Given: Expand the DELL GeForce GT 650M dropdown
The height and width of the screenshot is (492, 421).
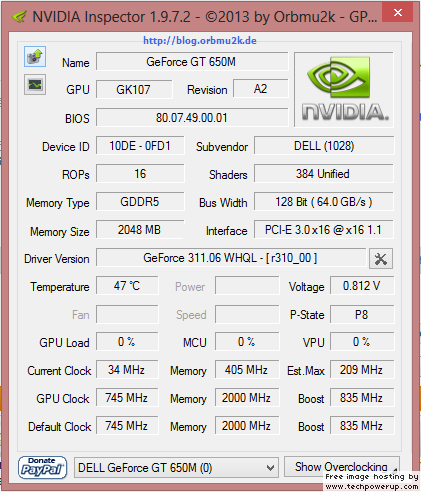Looking at the screenshot, I should point(176,468).
